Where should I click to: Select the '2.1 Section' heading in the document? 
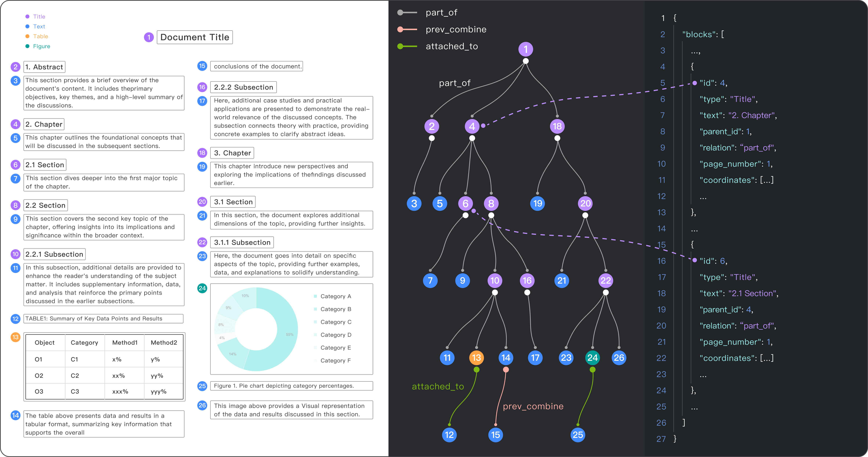(45, 165)
